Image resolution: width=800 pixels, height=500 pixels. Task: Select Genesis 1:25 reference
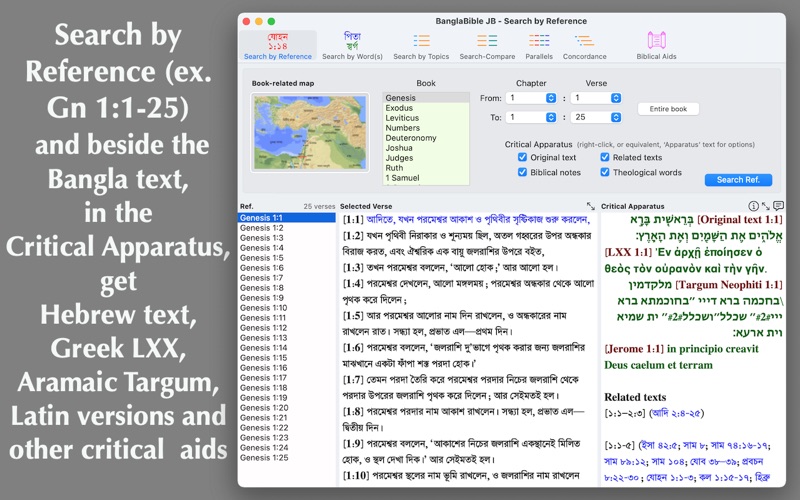(287, 458)
